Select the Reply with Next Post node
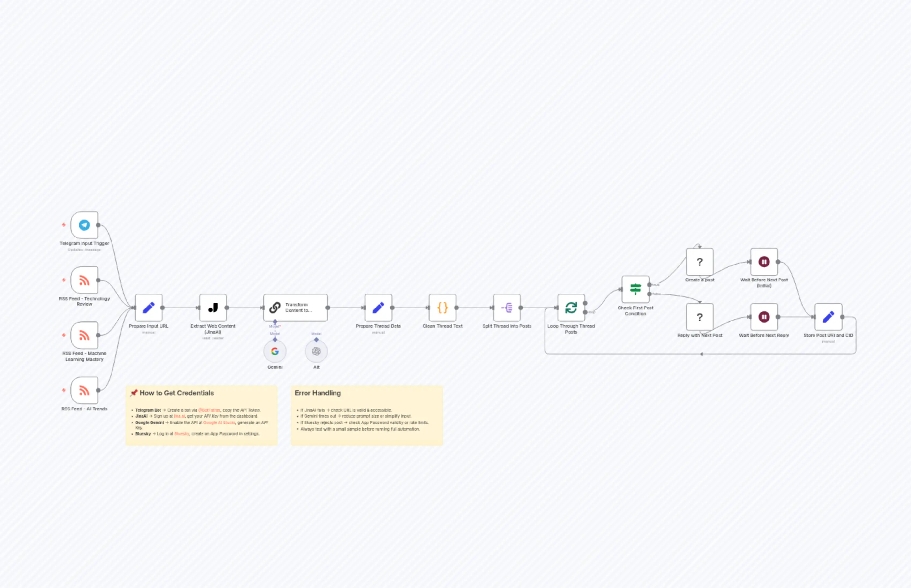Viewport: 911px width, 588px height. click(700, 317)
